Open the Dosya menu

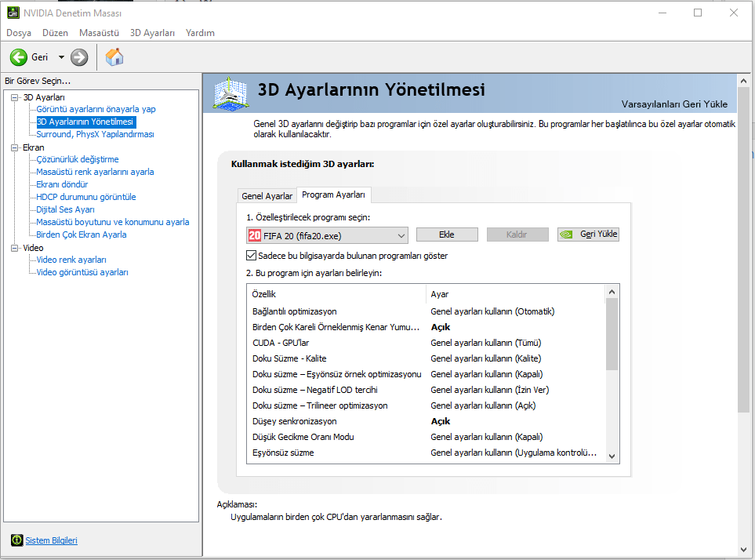[19, 33]
